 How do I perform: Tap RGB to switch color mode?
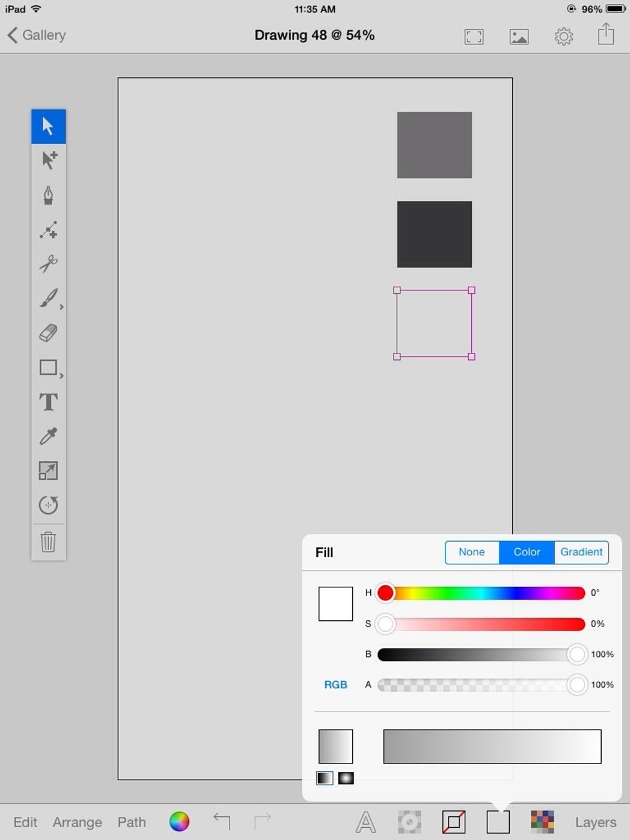pyautogui.click(x=336, y=684)
